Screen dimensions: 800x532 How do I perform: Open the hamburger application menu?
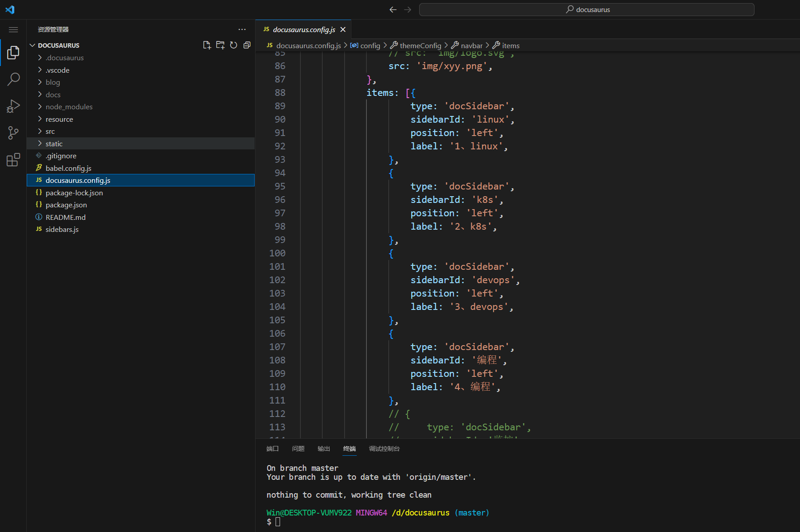click(13, 29)
